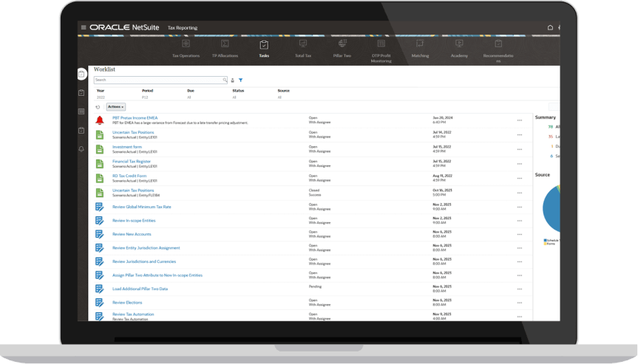The width and height of the screenshot is (638, 364).
Task: Open Load Additional Pillar Two Data
Action: coord(140,289)
